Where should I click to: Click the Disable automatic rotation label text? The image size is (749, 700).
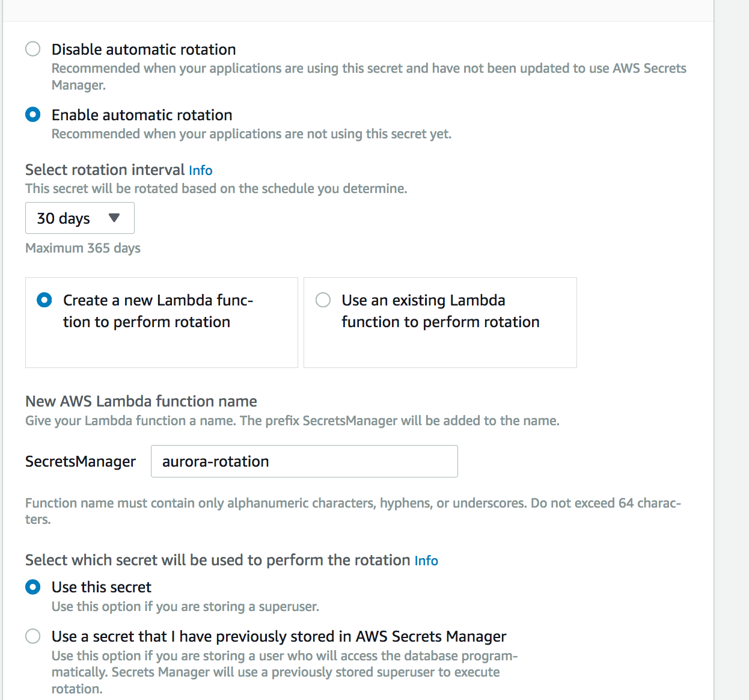144,49
